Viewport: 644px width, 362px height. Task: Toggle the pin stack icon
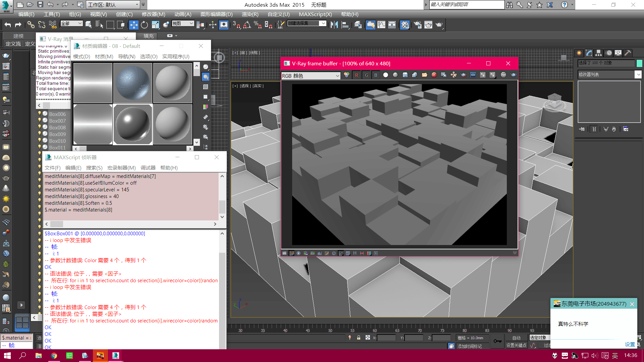[x=582, y=129]
